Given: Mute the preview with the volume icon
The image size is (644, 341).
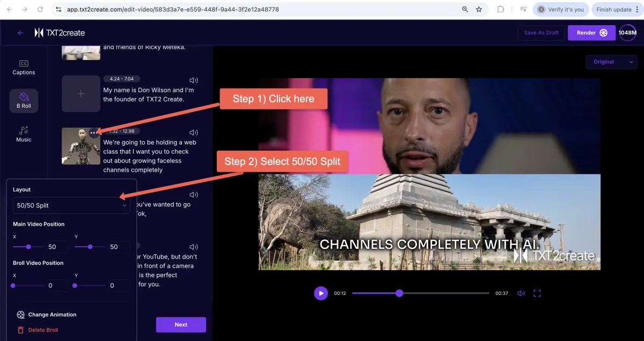Looking at the screenshot, I should click(x=521, y=293).
